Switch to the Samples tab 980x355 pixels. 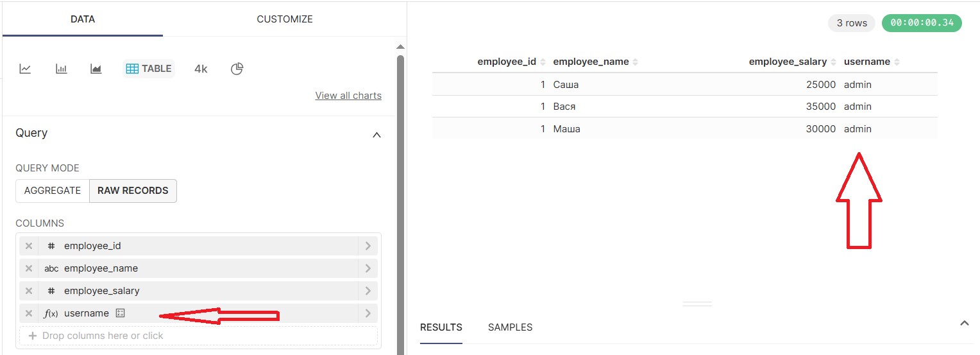(x=510, y=327)
